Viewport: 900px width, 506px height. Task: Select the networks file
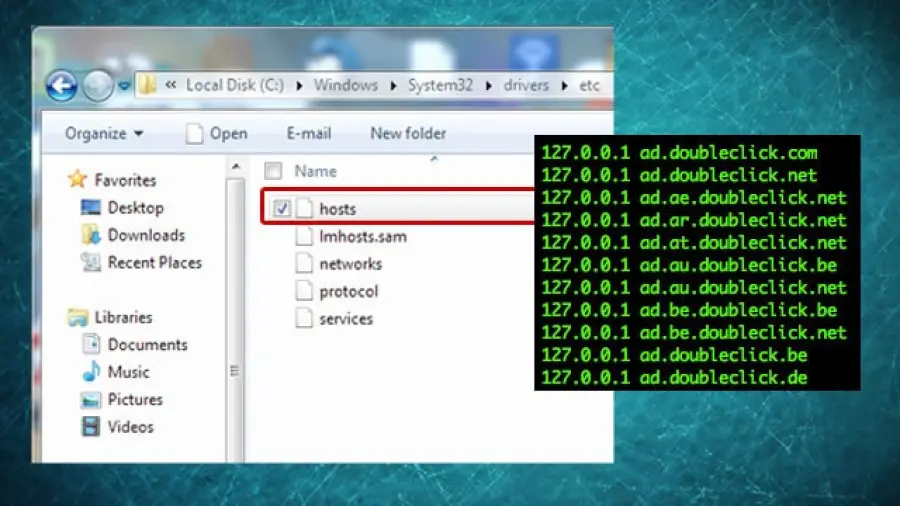click(x=351, y=264)
